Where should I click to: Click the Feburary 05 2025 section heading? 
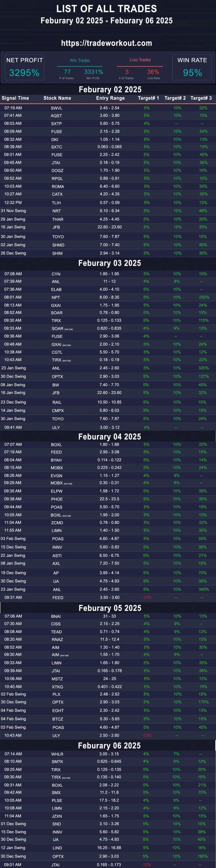110,608
